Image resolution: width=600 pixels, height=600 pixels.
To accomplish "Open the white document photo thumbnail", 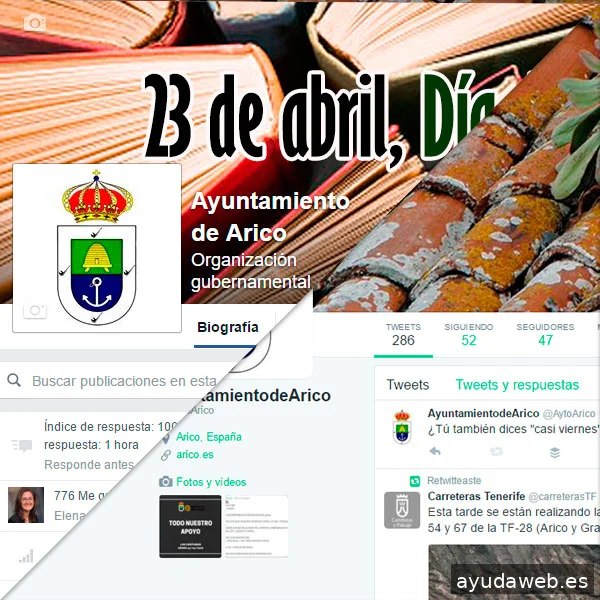I will (x=255, y=527).
